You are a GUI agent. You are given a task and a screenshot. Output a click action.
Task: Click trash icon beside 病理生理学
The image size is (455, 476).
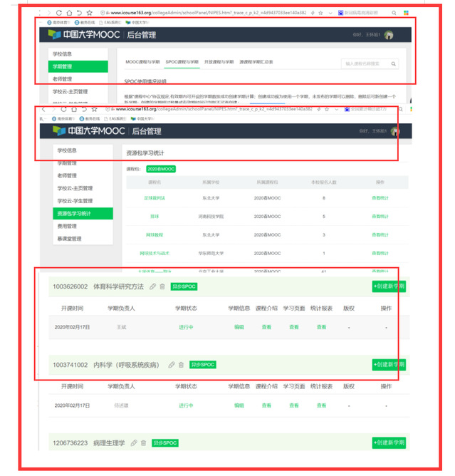click(x=143, y=443)
